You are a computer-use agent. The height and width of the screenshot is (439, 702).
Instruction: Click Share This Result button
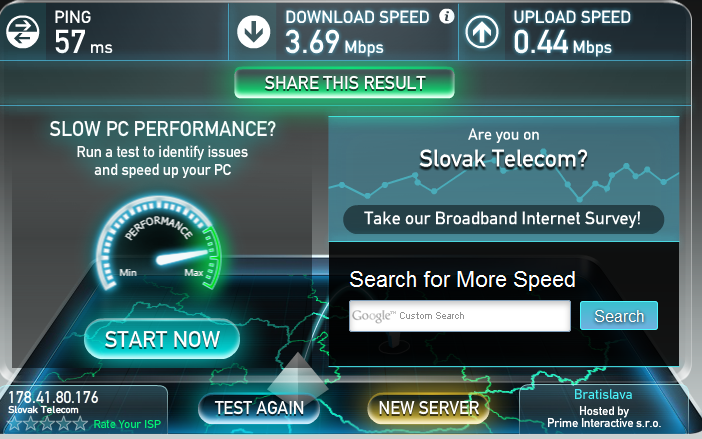pyautogui.click(x=344, y=83)
